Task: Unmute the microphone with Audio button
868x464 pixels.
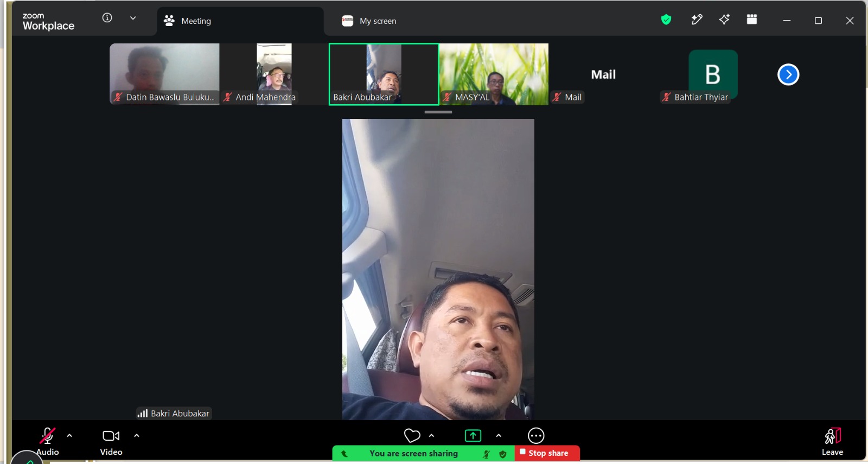Action: point(47,441)
